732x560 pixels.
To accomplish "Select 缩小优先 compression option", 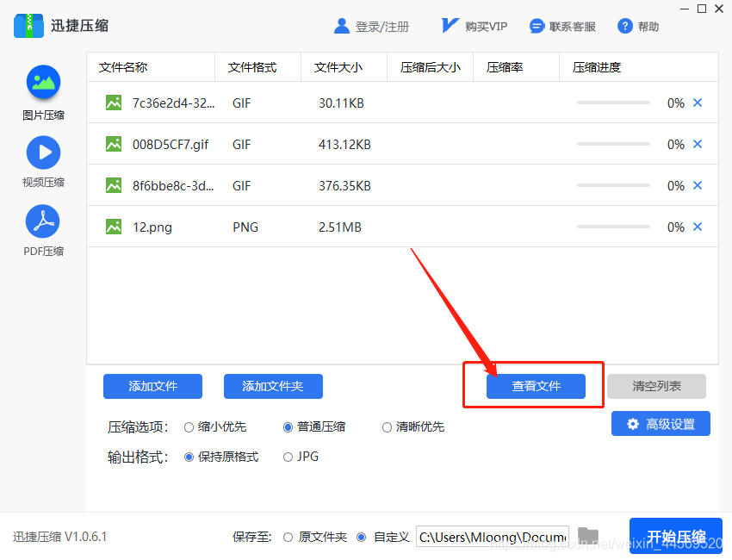I will click(189, 427).
